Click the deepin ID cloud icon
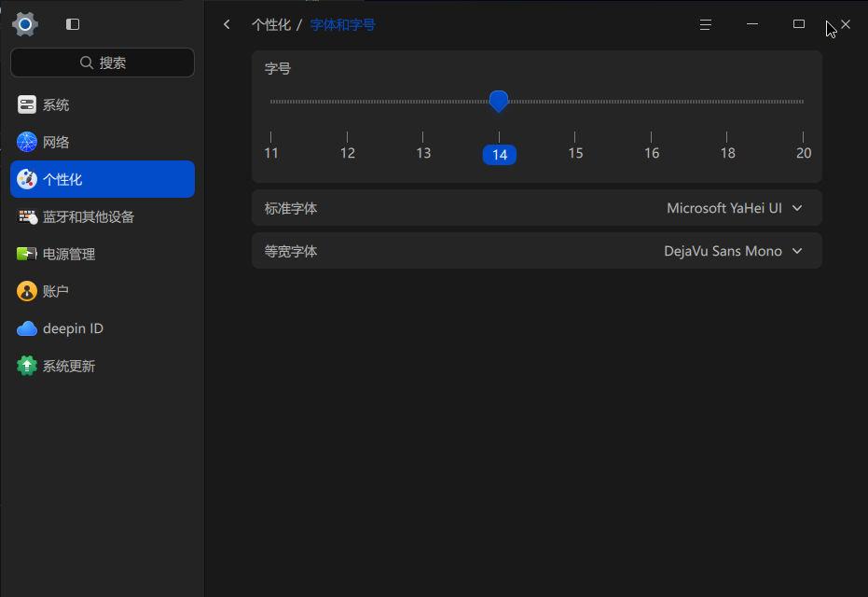The image size is (868, 597). coord(26,328)
